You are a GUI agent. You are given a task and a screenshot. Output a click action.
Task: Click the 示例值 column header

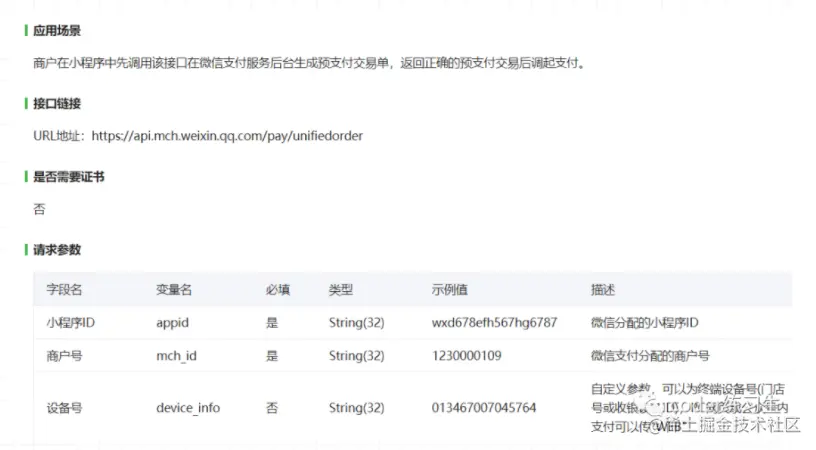pyautogui.click(x=450, y=290)
